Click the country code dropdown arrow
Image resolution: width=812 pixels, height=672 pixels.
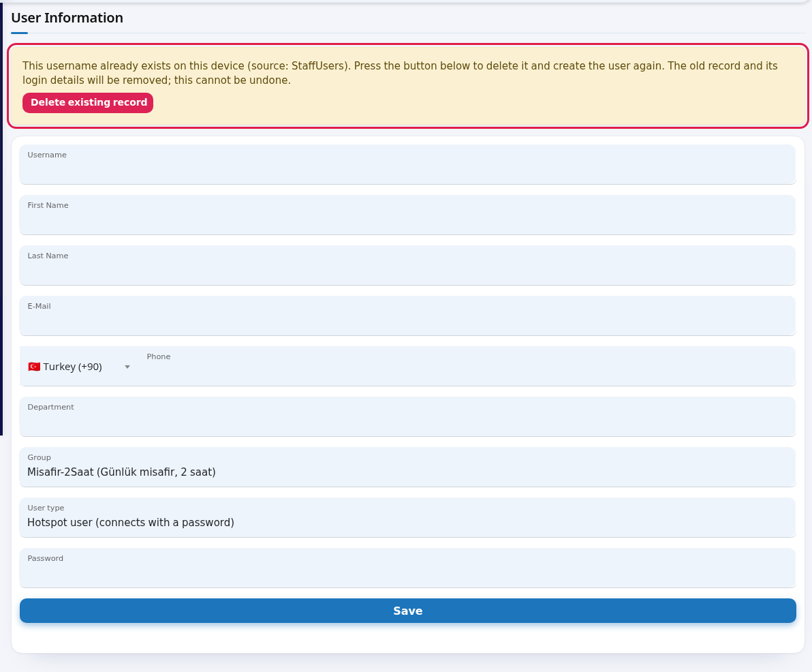(x=127, y=367)
